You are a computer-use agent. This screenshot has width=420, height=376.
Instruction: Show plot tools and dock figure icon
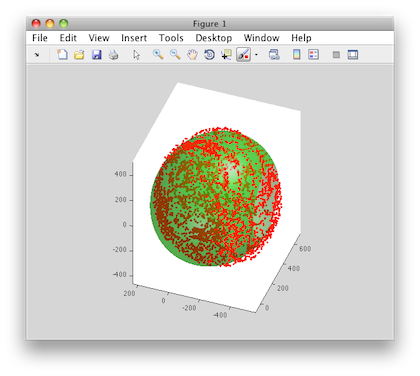353,54
